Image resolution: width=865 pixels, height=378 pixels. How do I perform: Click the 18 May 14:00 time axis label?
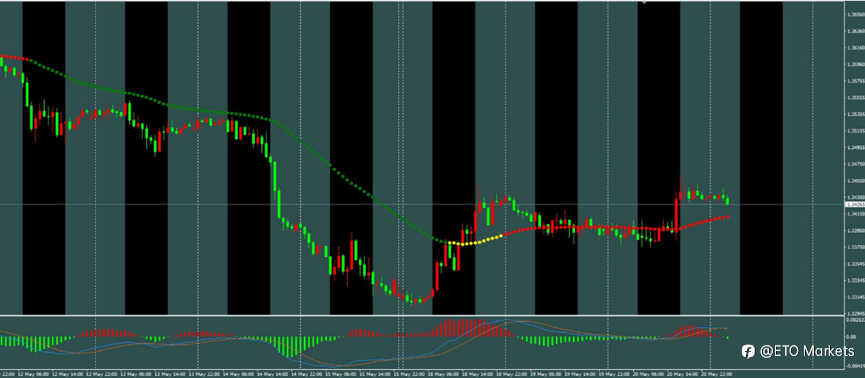[478, 374]
